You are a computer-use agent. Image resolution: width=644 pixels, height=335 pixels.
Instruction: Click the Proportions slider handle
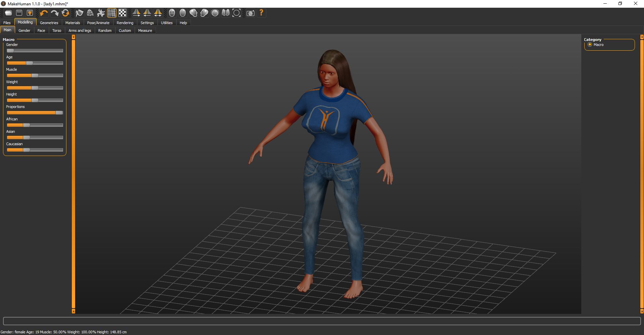[59, 113]
